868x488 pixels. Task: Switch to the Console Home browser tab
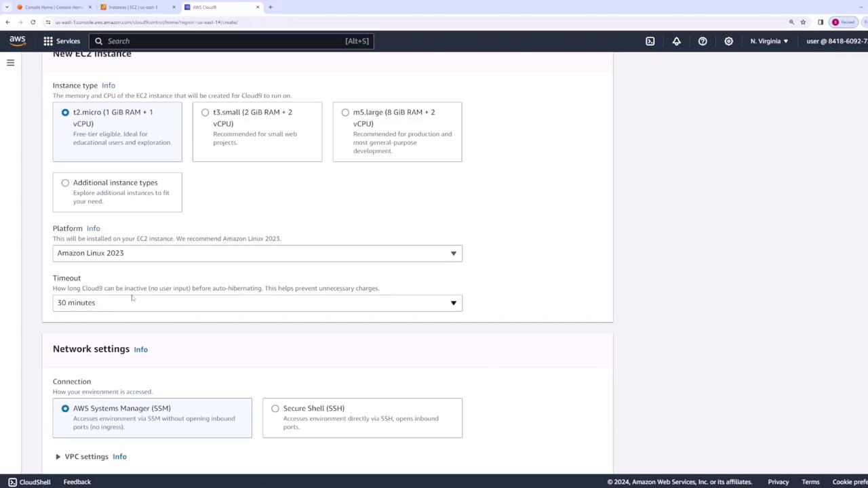[53, 7]
